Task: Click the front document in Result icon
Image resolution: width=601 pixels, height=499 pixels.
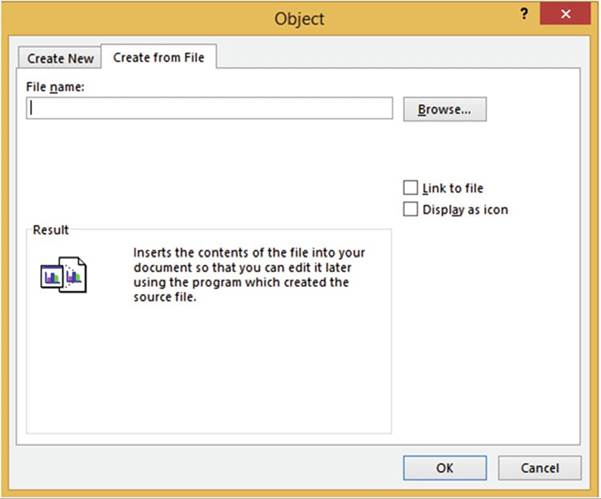Action: pos(75,277)
